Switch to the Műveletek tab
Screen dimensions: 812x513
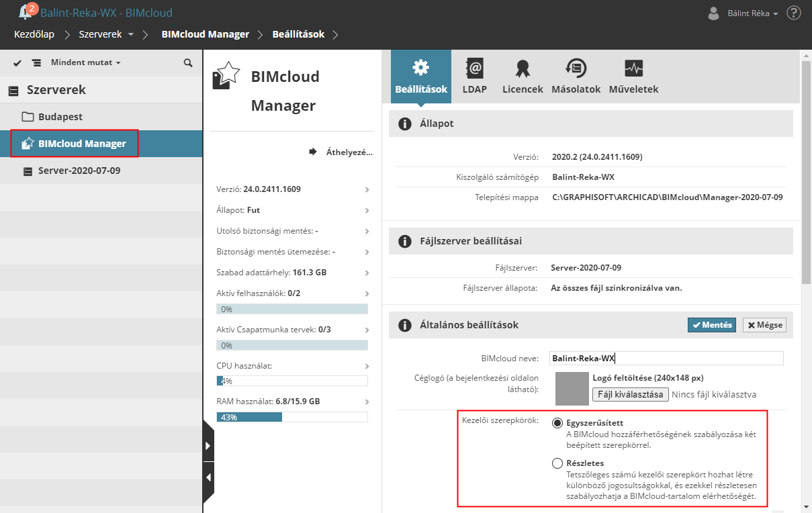(633, 77)
